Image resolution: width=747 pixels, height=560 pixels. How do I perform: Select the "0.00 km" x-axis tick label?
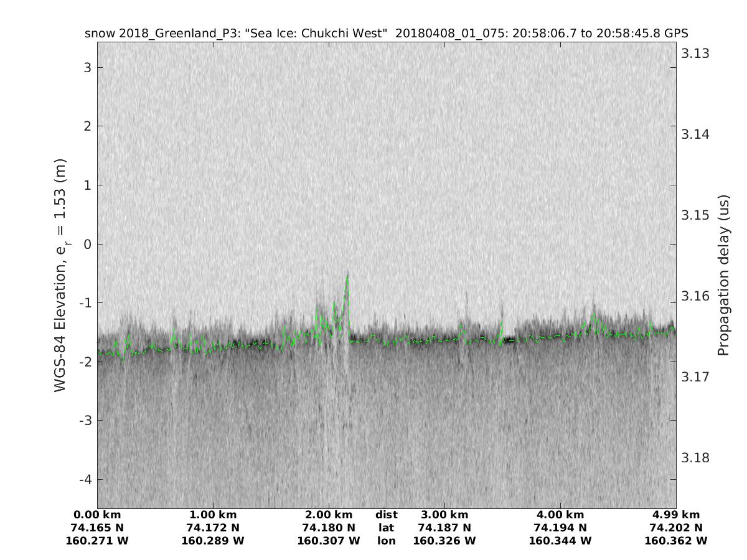(x=97, y=515)
